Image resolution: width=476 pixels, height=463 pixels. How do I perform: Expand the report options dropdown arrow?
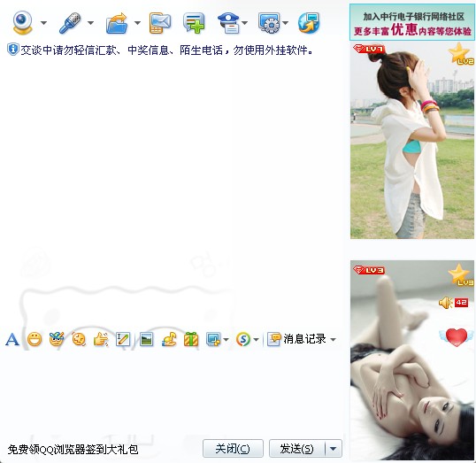pos(245,23)
